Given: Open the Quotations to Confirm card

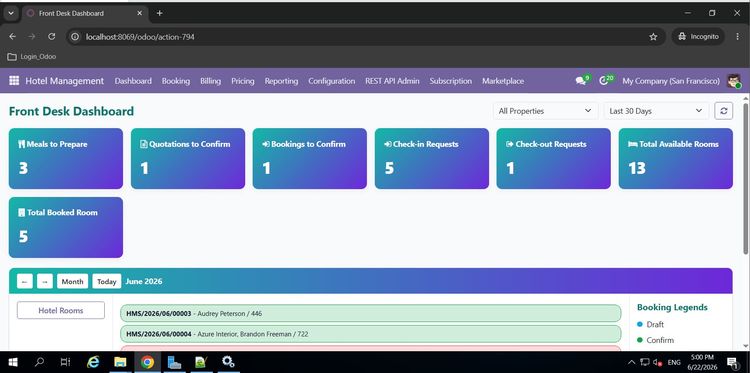Looking at the screenshot, I should tap(188, 158).
